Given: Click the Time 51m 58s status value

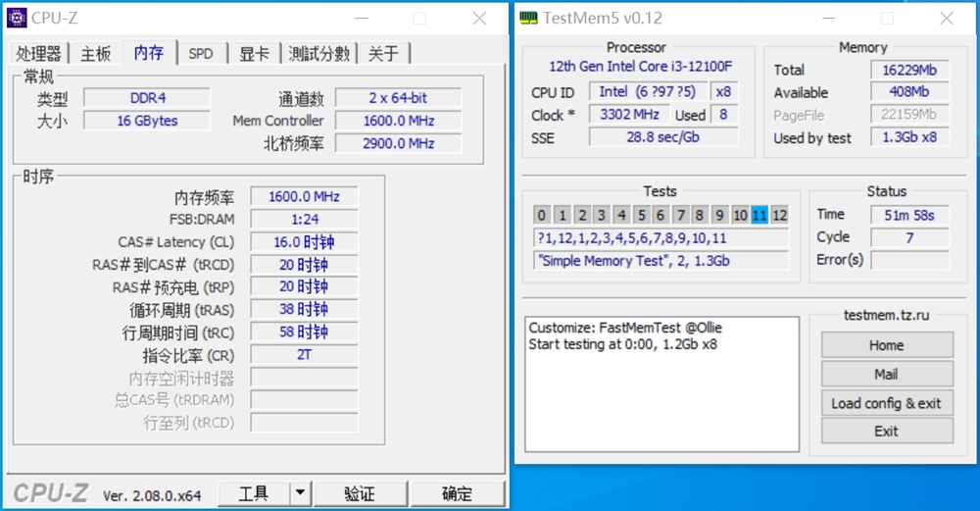Looking at the screenshot, I should [909, 215].
